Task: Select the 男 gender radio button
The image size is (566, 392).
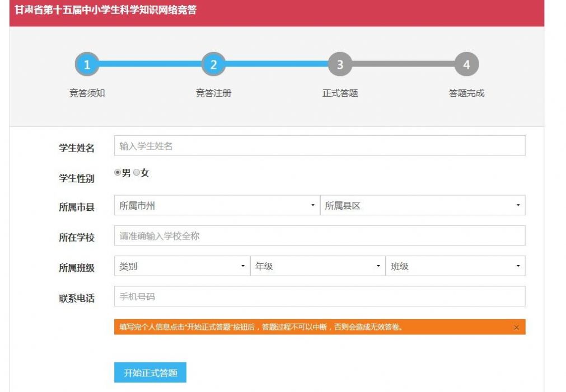Action: click(x=117, y=173)
